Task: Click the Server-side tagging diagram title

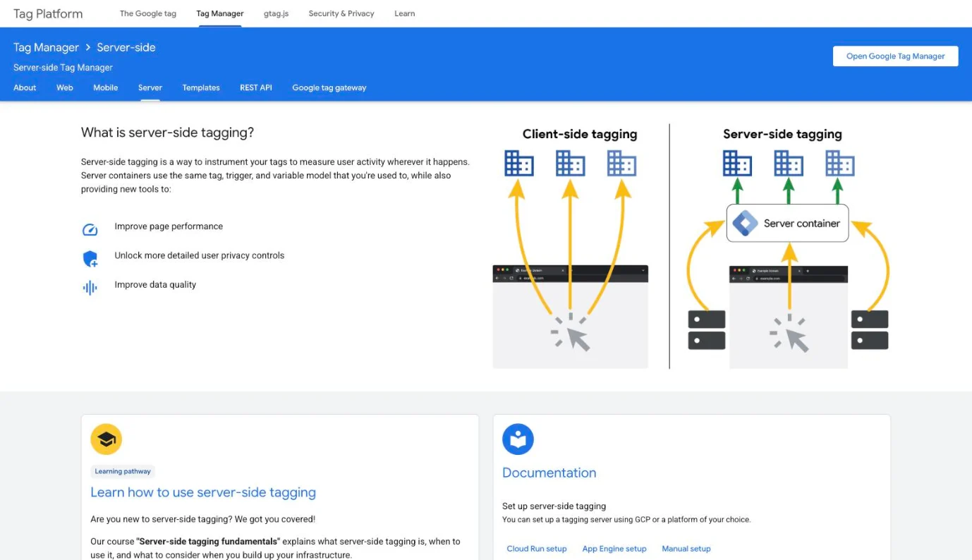Action: point(782,134)
